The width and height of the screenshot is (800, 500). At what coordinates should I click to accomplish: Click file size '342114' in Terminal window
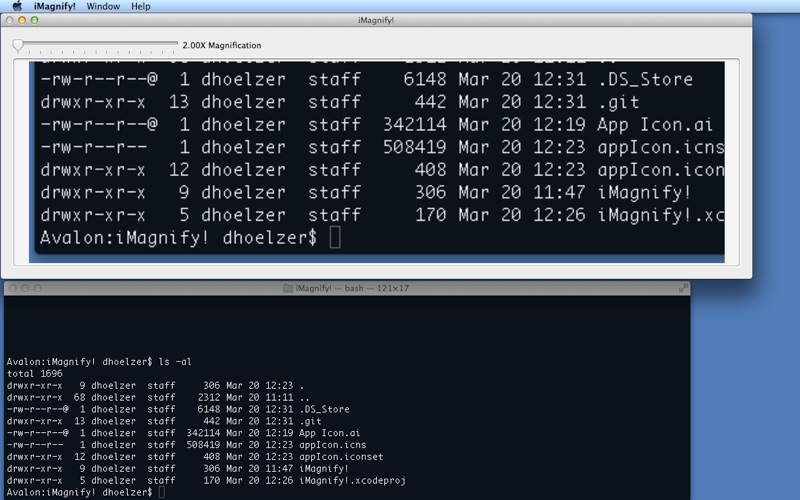203,433
